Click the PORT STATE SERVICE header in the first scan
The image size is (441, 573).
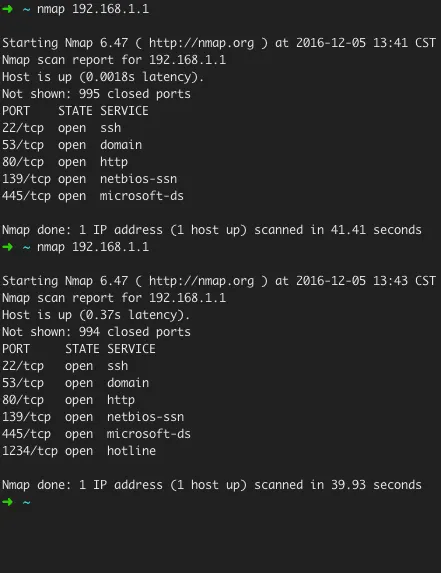(75, 111)
